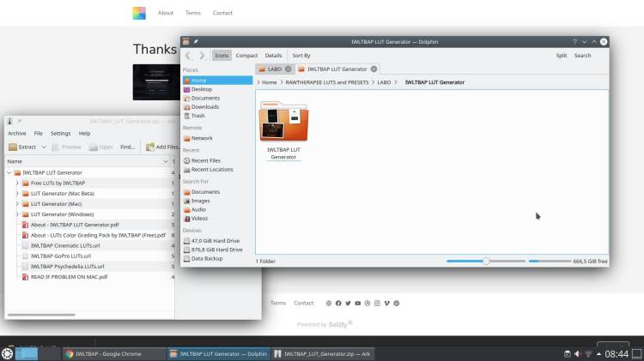Collapse IWLTBAP LUT Generator root in Ark
Screen dimensions: 644x361
coord(9,172)
